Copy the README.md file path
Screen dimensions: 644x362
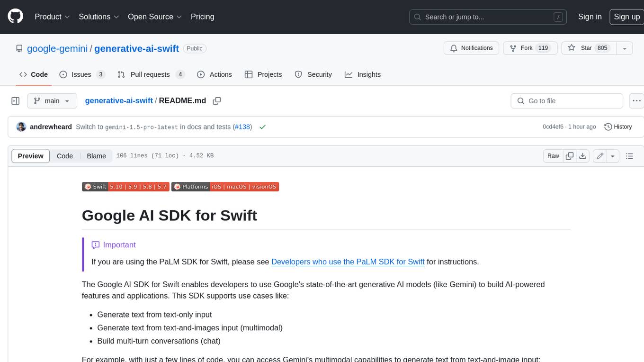click(x=217, y=101)
